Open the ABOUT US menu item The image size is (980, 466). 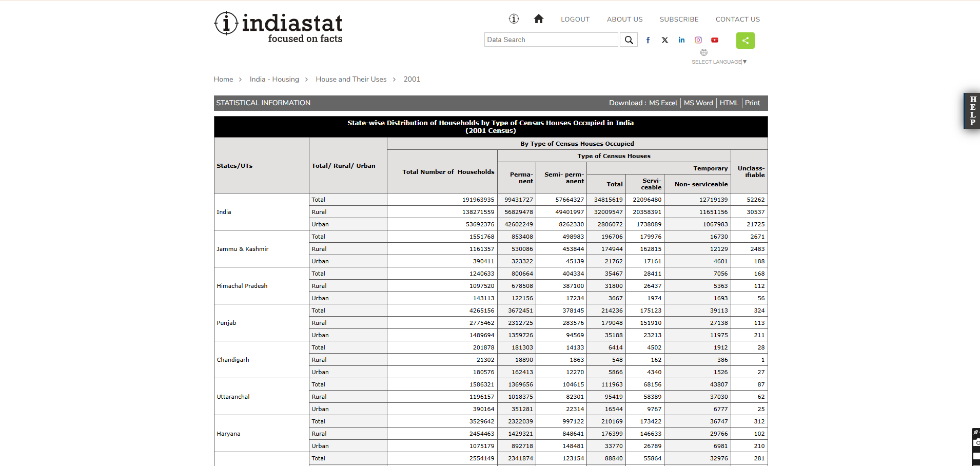[624, 20]
